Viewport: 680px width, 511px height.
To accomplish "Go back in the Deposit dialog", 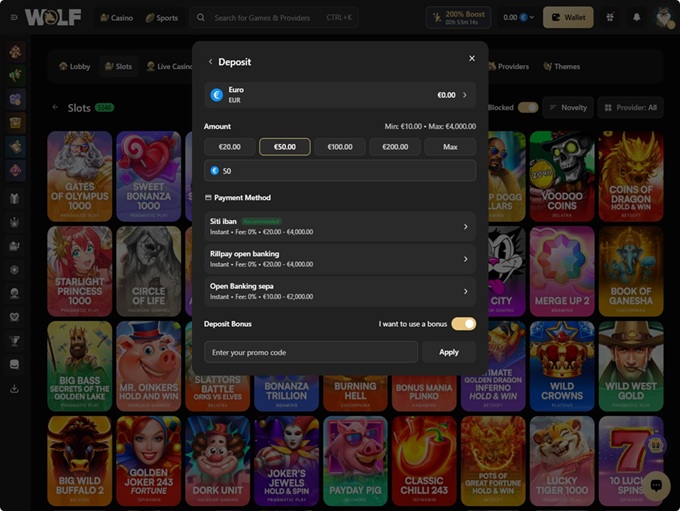I will click(210, 62).
